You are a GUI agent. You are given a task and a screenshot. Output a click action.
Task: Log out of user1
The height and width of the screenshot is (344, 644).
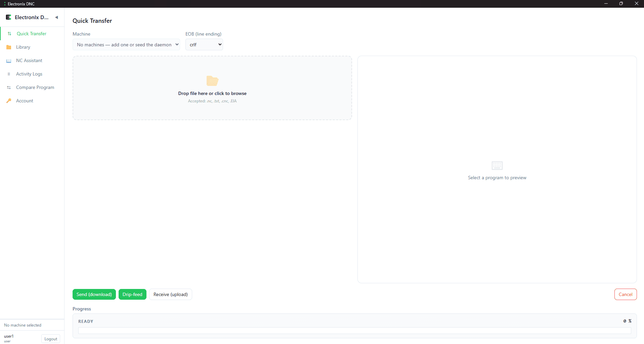(51, 339)
